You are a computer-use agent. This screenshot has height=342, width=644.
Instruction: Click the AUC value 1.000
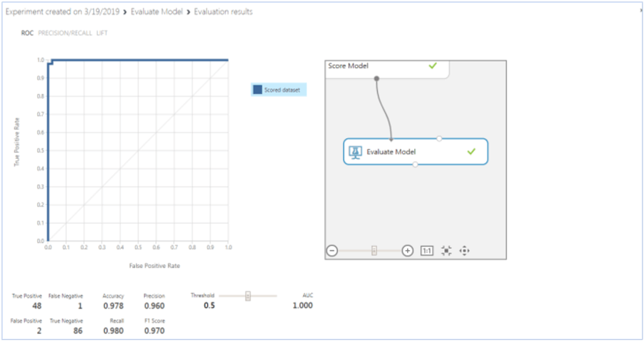(302, 306)
